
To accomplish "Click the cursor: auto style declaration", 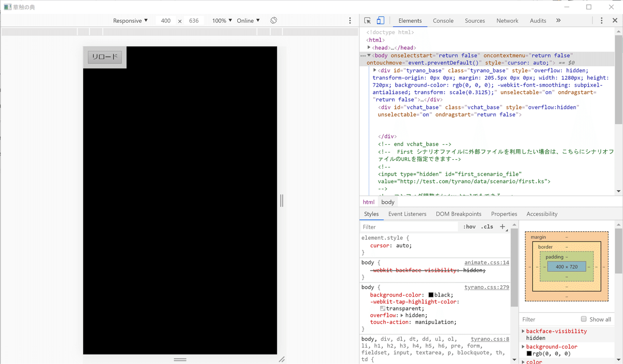I will [x=391, y=245].
